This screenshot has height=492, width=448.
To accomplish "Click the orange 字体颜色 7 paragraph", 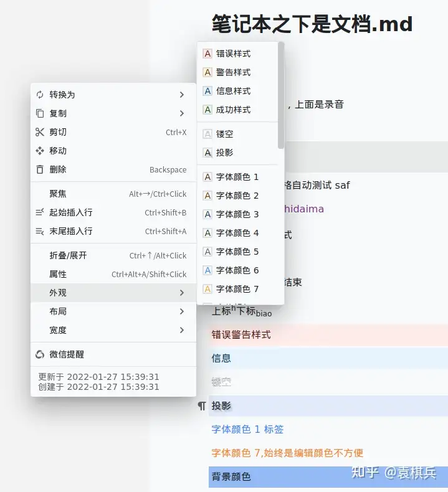I will click(x=287, y=453).
